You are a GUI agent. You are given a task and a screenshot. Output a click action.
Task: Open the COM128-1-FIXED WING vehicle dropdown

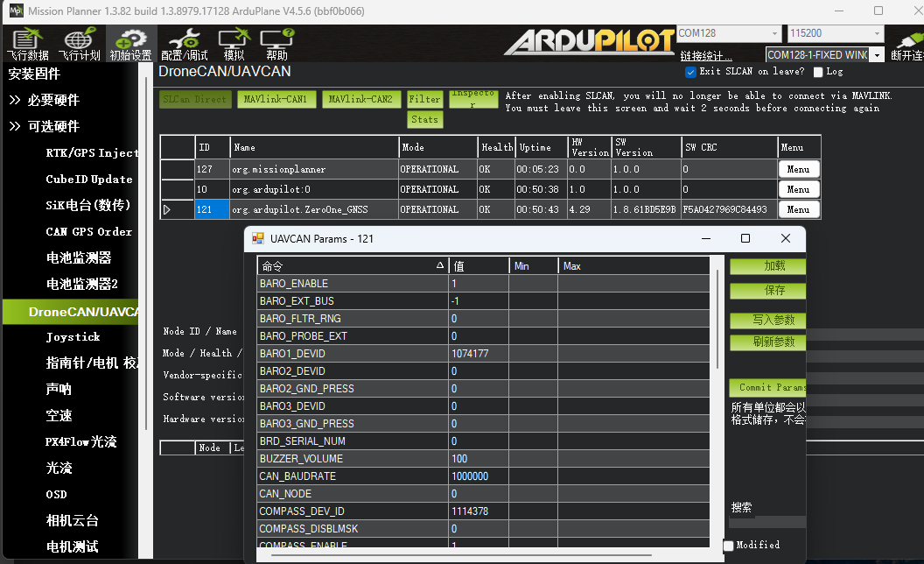click(x=878, y=55)
